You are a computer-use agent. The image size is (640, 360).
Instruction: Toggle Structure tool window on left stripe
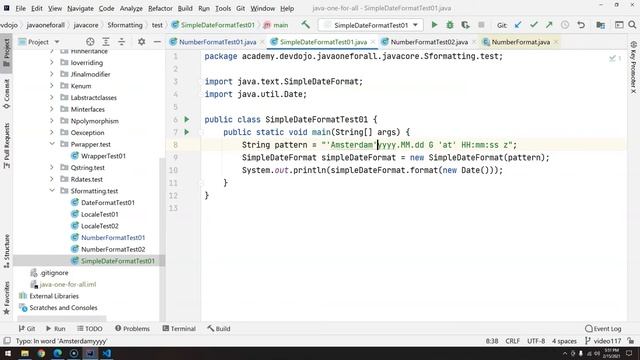pyautogui.click(x=7, y=251)
